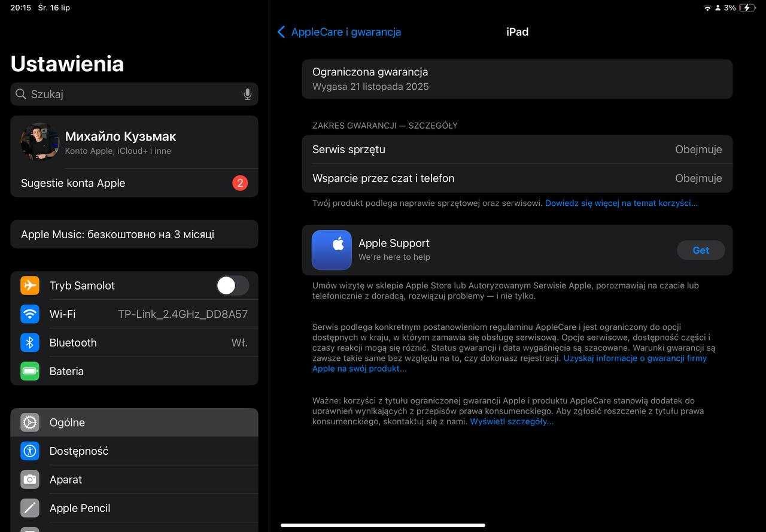
Task: Tap the Bluetooth Wł. status value
Action: pos(239,343)
